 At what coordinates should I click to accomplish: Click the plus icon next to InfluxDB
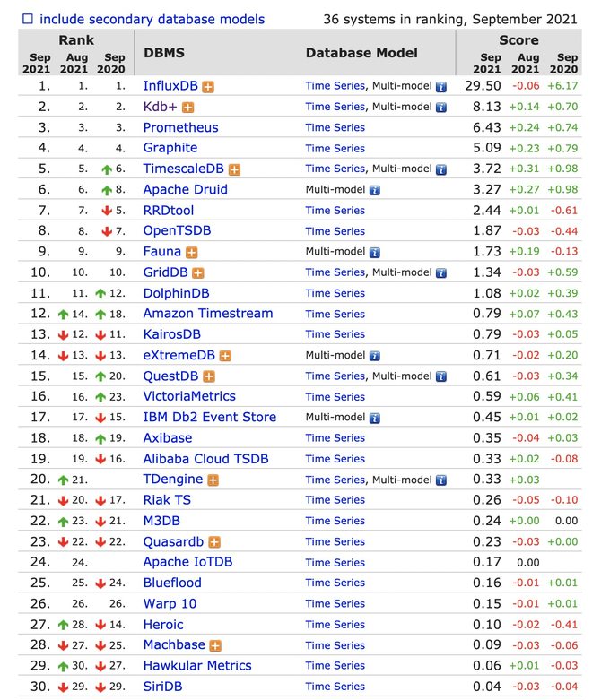click(x=208, y=87)
